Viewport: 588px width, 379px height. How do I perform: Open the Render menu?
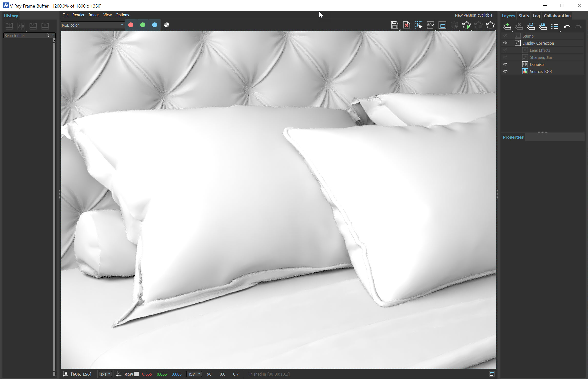pyautogui.click(x=78, y=15)
